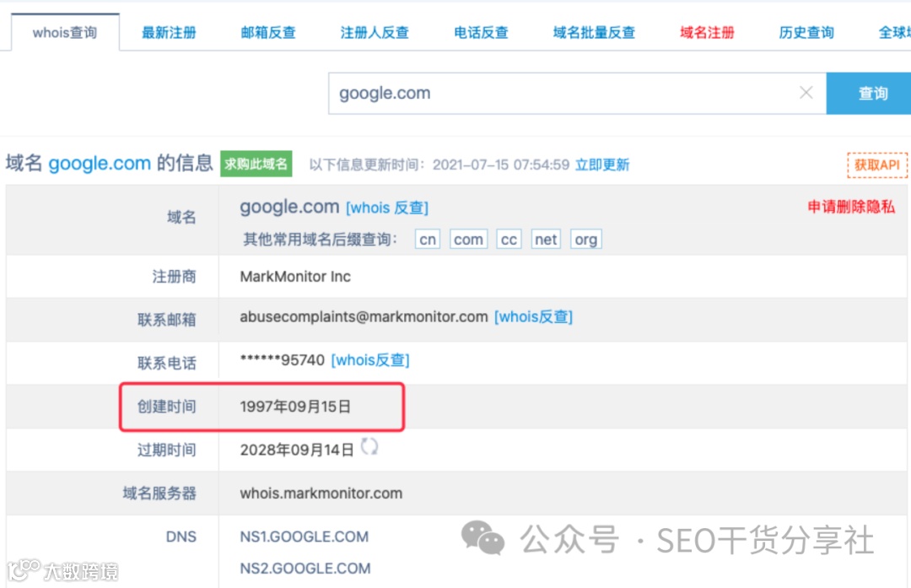911x588 pixels.
Task: Click the 过期时间 row label
Action: point(167,450)
